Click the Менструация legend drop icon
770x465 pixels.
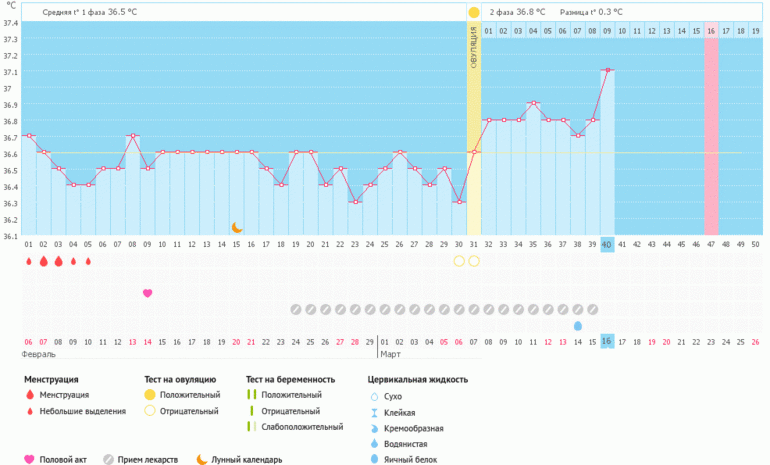29,396
